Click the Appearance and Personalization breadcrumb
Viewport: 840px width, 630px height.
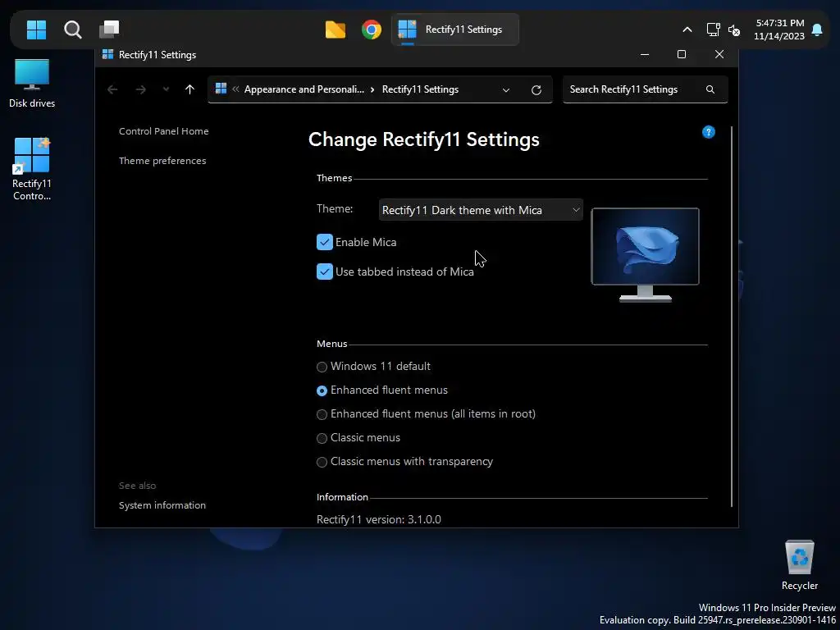click(304, 89)
